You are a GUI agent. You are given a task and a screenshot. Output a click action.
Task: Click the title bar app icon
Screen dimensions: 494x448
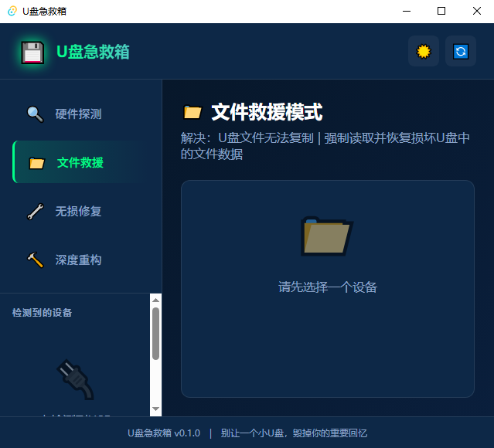point(12,11)
